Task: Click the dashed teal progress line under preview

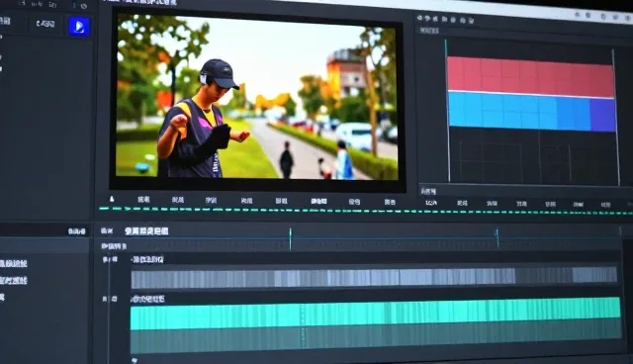Action: pyautogui.click(x=366, y=211)
